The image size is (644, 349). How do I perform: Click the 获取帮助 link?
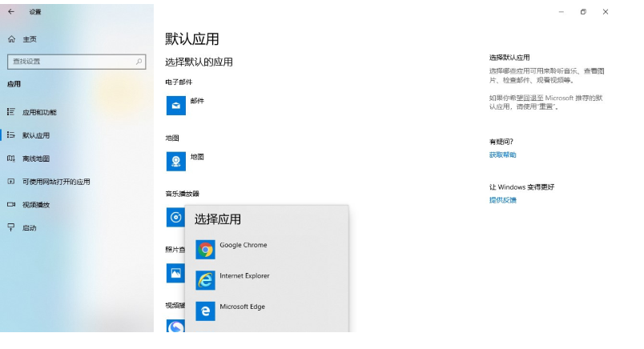click(x=503, y=154)
